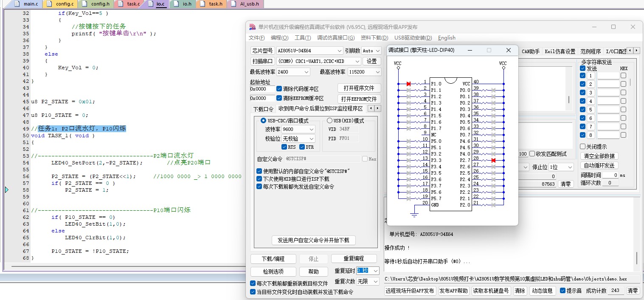This screenshot has height=300, width=644.
Task: Click the grey LED beside pin P0.0
Action: [493, 90]
